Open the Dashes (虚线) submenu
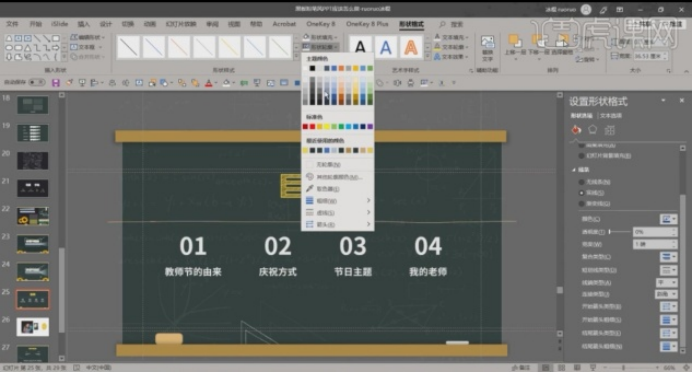 [x=338, y=213]
